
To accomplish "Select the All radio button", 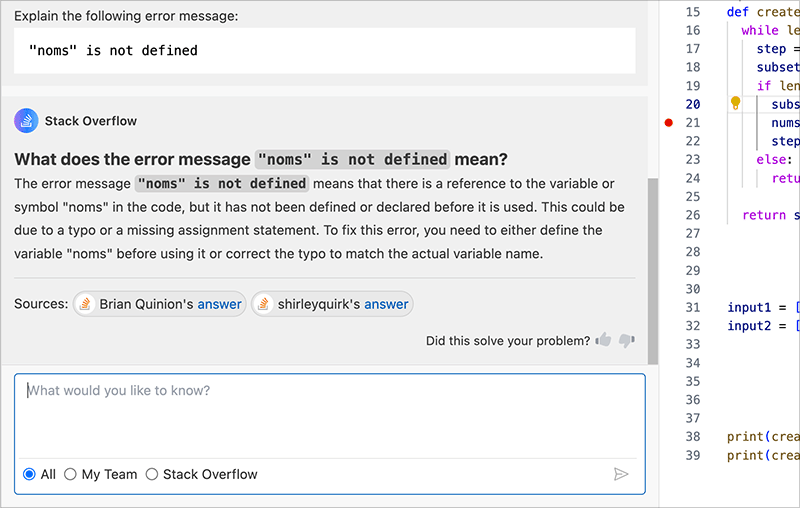I will point(29,474).
